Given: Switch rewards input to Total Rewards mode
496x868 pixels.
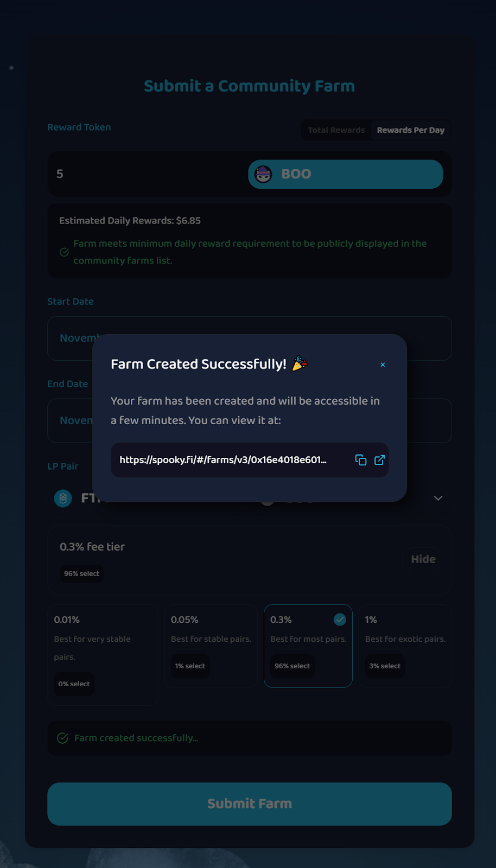Looking at the screenshot, I should (x=336, y=130).
